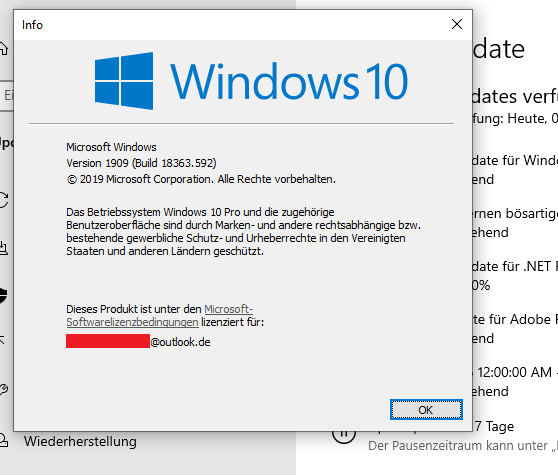The height and width of the screenshot is (475, 558).
Task: Click the 'Info' dialog title
Action: point(32,25)
